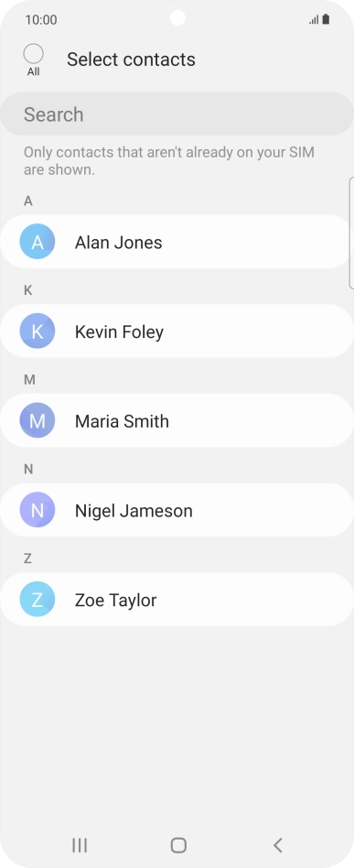Tap the back arrow in navigation bar

(x=278, y=845)
